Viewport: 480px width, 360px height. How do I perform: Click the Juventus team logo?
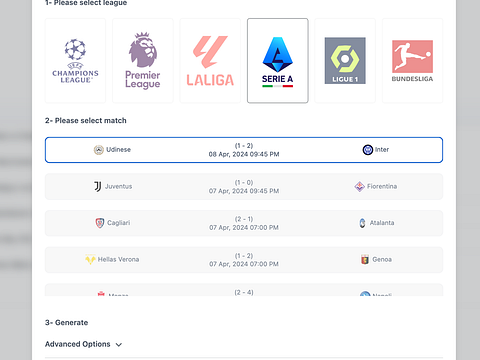pos(98,187)
